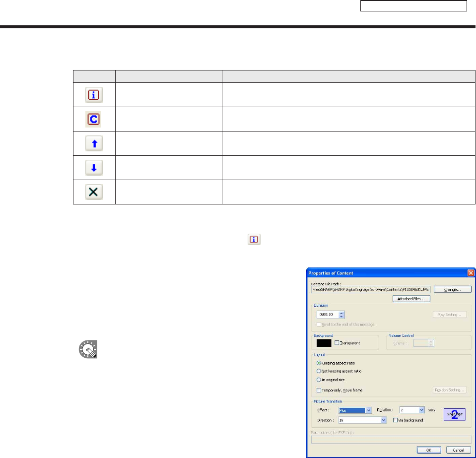The image size is (476, 458).
Task: Choose the 'In original size' radio button
Action: pos(319,380)
